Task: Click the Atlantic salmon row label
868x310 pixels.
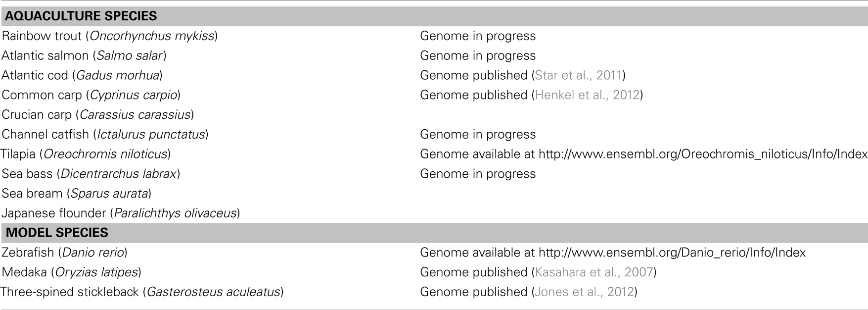Action: pos(84,56)
